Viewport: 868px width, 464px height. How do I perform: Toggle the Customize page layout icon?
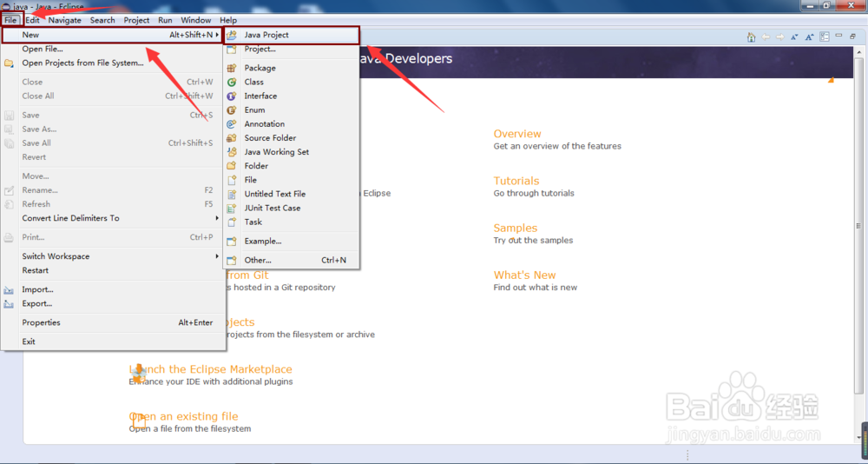[825, 37]
